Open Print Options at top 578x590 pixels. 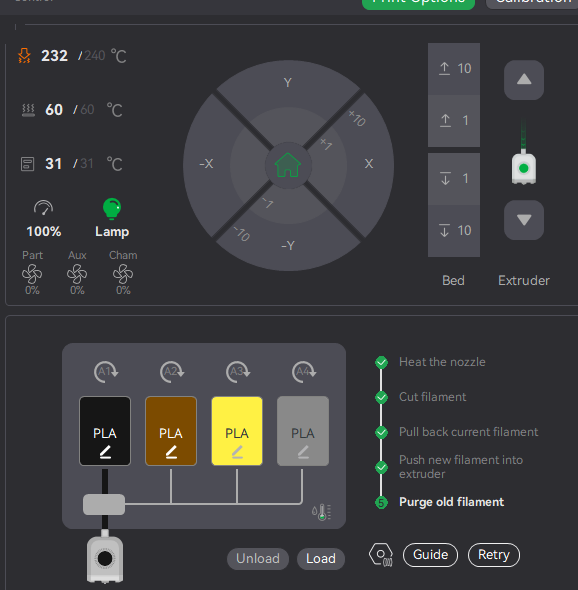point(418,3)
